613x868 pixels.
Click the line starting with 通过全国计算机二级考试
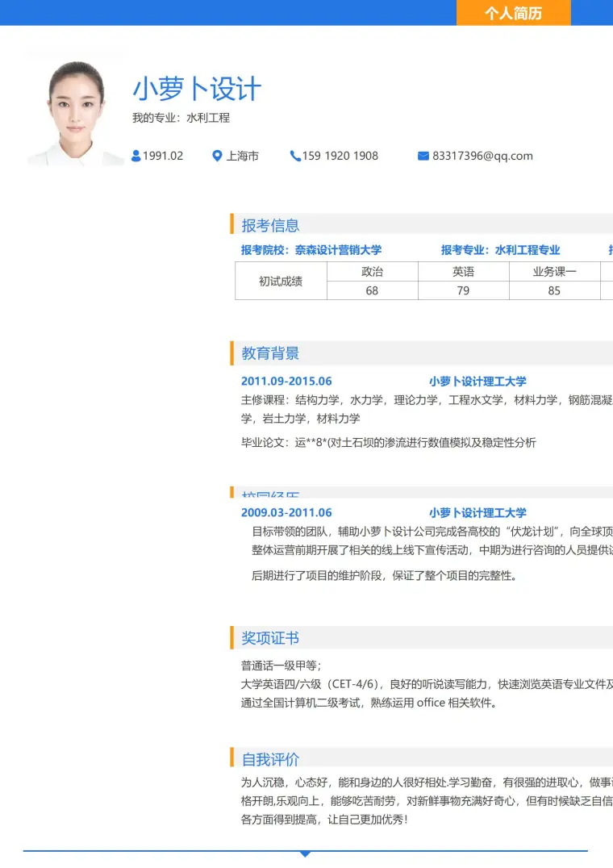pyautogui.click(x=369, y=703)
